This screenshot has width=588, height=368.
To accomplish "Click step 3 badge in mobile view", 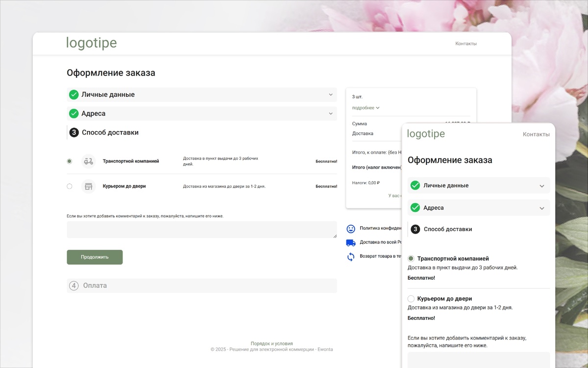I will tap(416, 229).
